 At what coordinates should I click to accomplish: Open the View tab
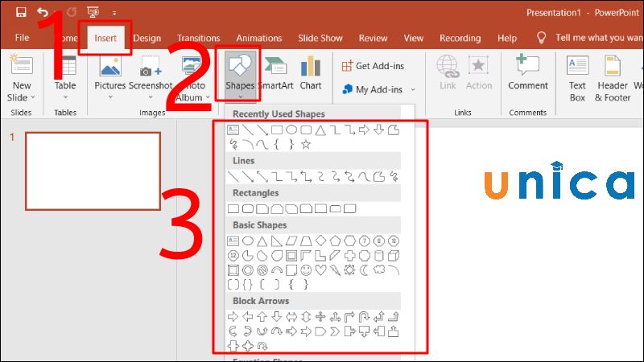pyautogui.click(x=413, y=38)
